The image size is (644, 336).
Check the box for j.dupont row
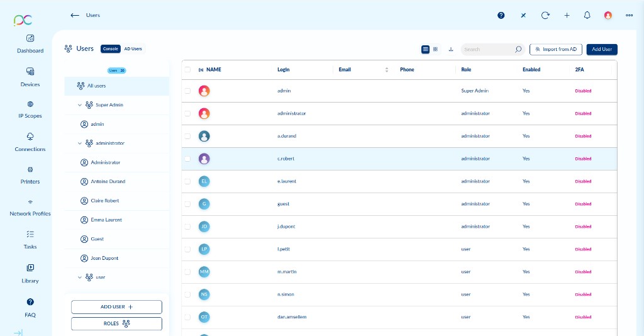tap(187, 227)
